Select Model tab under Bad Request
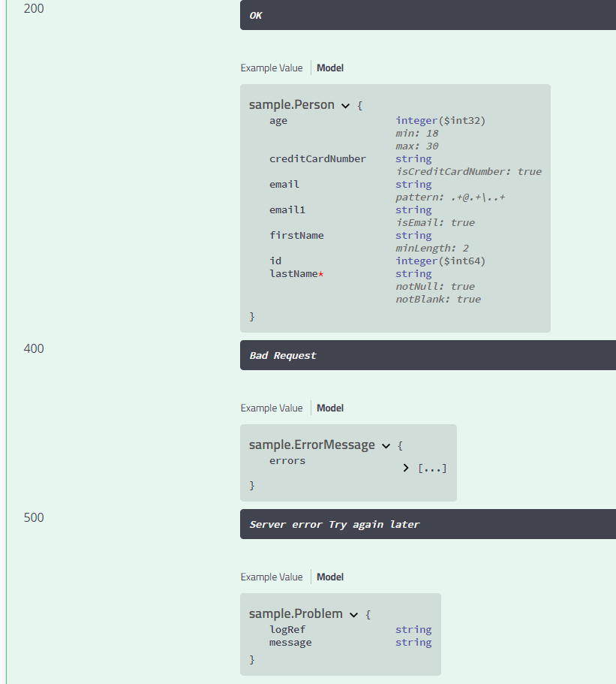The height and width of the screenshot is (684, 616). 330,408
